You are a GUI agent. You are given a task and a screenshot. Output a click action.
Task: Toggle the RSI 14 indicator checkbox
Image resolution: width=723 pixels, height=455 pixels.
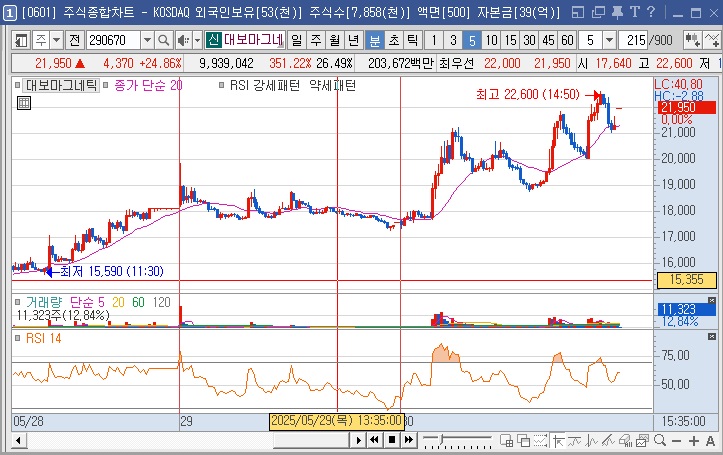(18, 338)
